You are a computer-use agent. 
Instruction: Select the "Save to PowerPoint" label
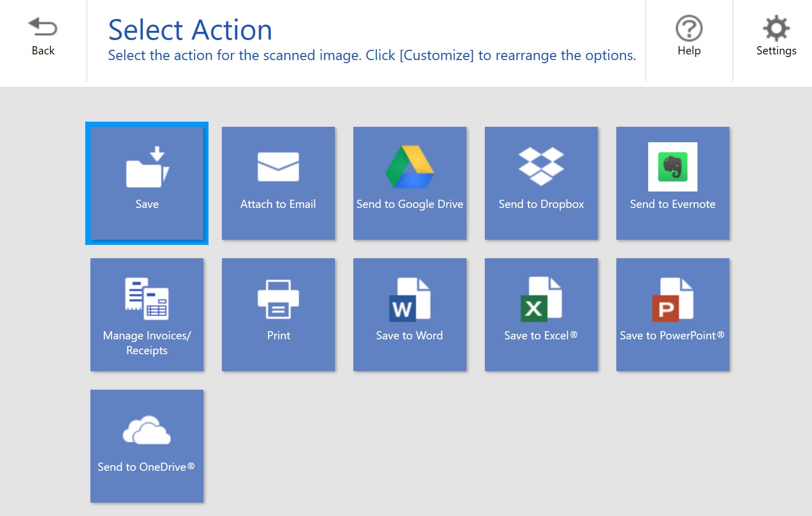pos(672,336)
